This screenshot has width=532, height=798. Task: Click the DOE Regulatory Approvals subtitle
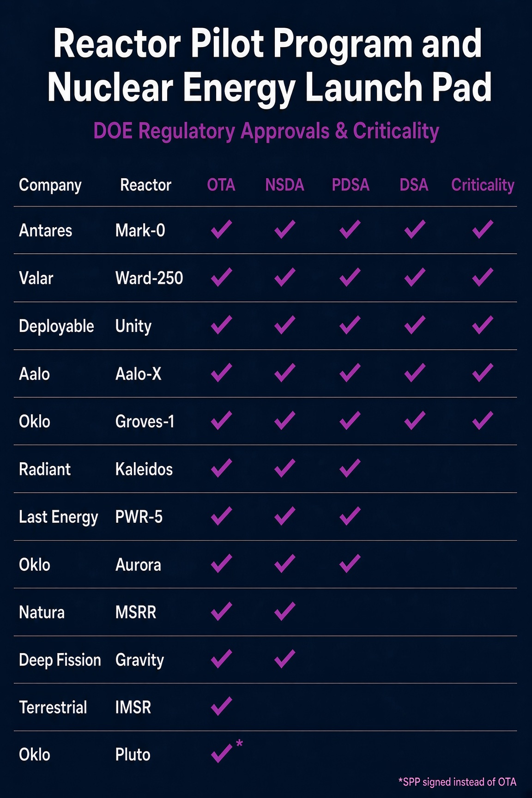pos(266,131)
